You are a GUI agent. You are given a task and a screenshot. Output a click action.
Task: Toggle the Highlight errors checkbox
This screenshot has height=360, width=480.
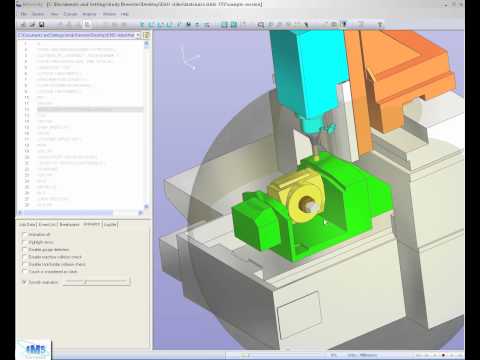click(x=24, y=242)
